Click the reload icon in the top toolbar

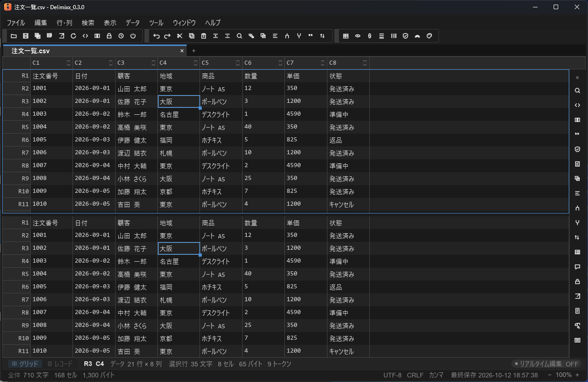[x=73, y=36]
